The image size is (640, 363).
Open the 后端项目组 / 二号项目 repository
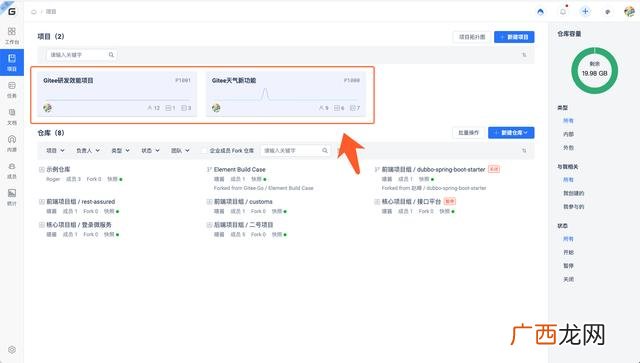244,225
